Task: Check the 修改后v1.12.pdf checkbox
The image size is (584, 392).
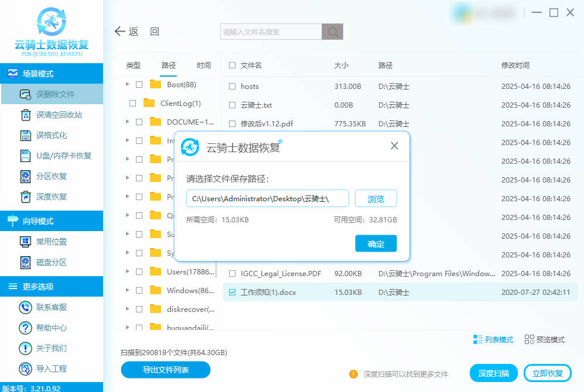Action: click(x=233, y=123)
